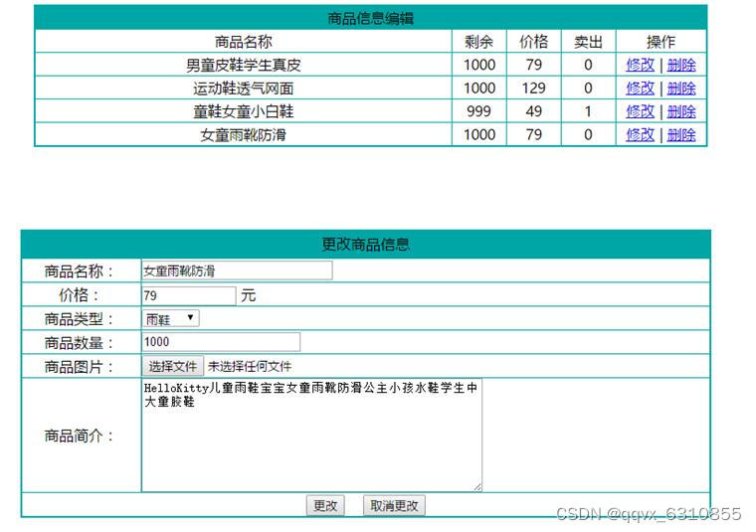
Task: Click 删除 link for 女童雨靴防滑 row
Action: [681, 134]
